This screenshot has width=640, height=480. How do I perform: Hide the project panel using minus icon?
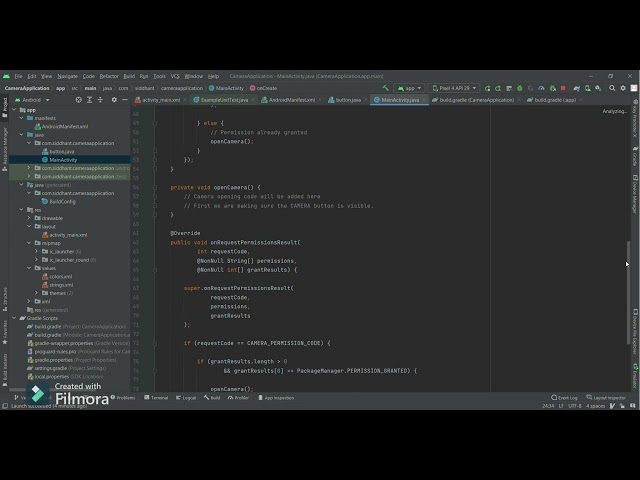(x=125, y=100)
